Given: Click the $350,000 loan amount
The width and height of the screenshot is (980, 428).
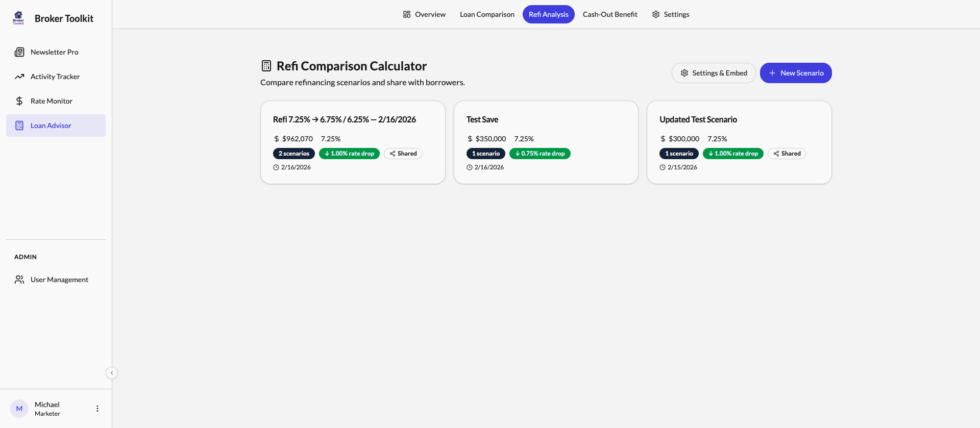Looking at the screenshot, I should [491, 139].
